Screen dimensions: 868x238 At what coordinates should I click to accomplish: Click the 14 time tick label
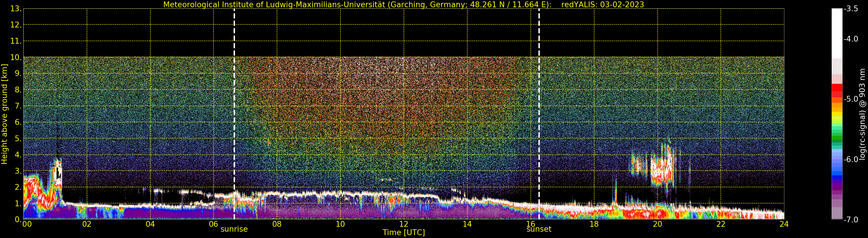click(x=467, y=224)
